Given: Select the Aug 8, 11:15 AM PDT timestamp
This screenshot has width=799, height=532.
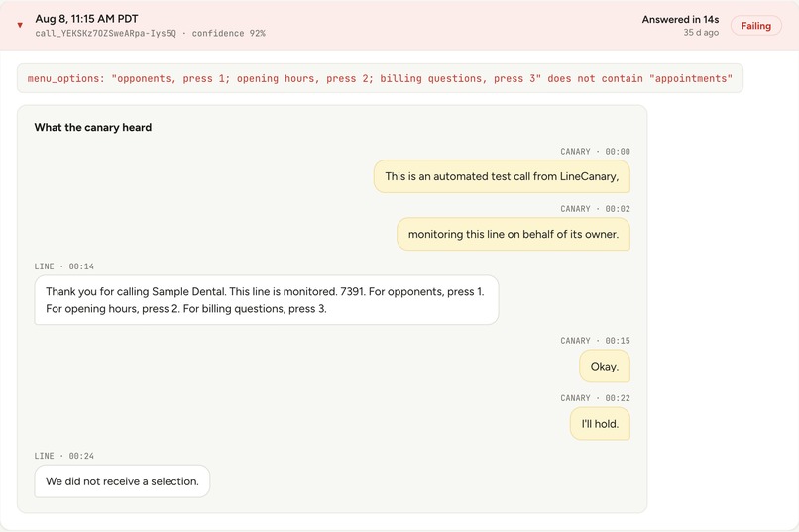Looking at the screenshot, I should point(86,19).
